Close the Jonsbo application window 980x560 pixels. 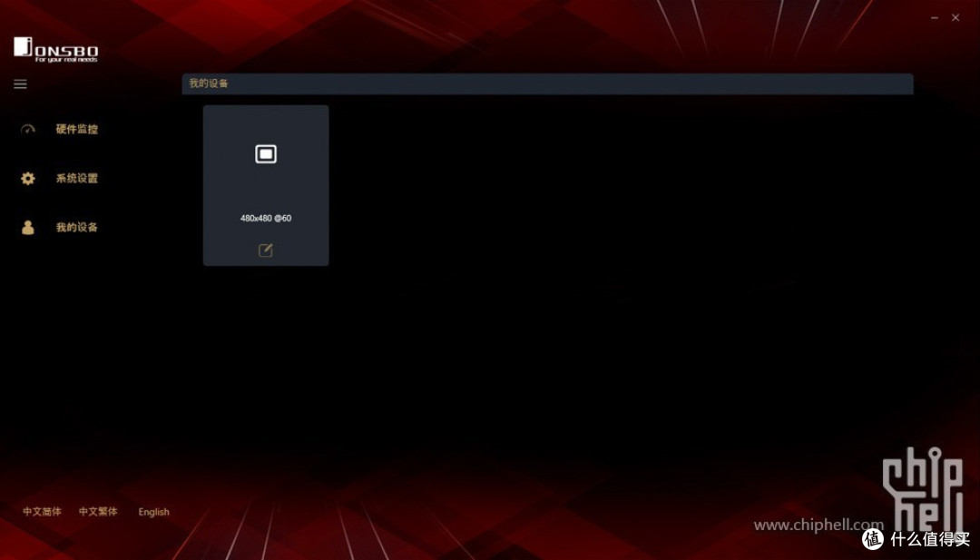click(955, 17)
